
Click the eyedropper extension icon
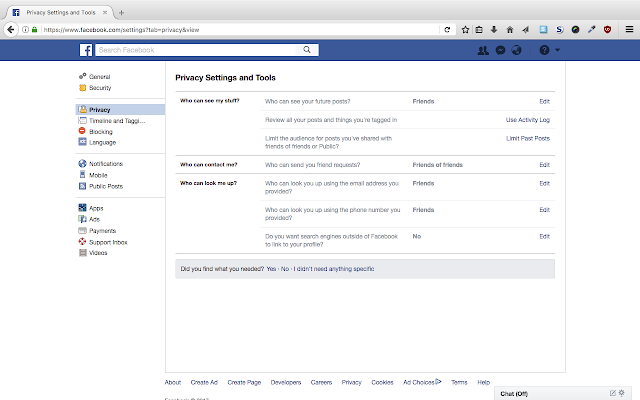591,29
